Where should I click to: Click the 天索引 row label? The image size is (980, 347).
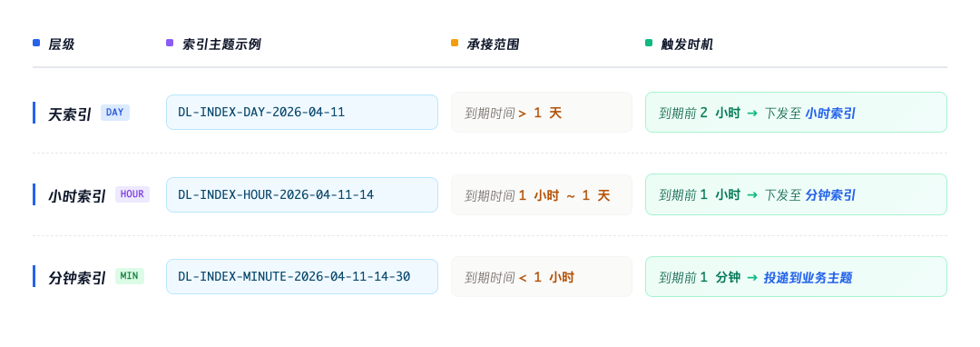point(70,114)
